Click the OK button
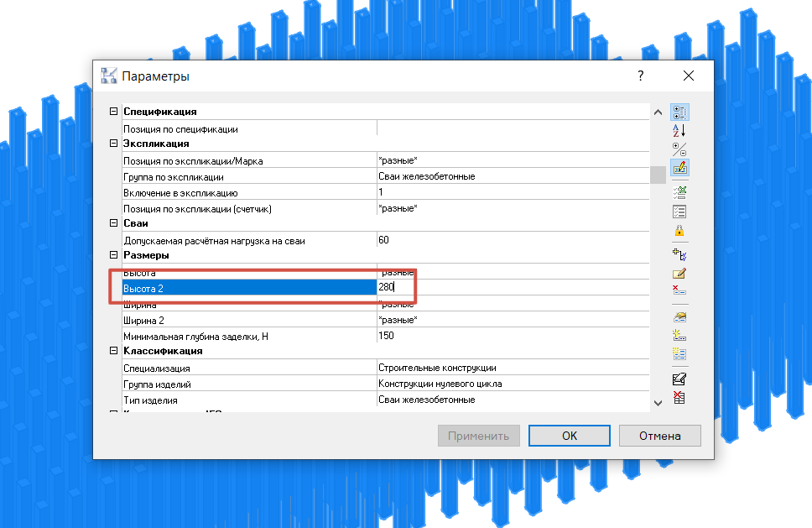 pyautogui.click(x=569, y=436)
